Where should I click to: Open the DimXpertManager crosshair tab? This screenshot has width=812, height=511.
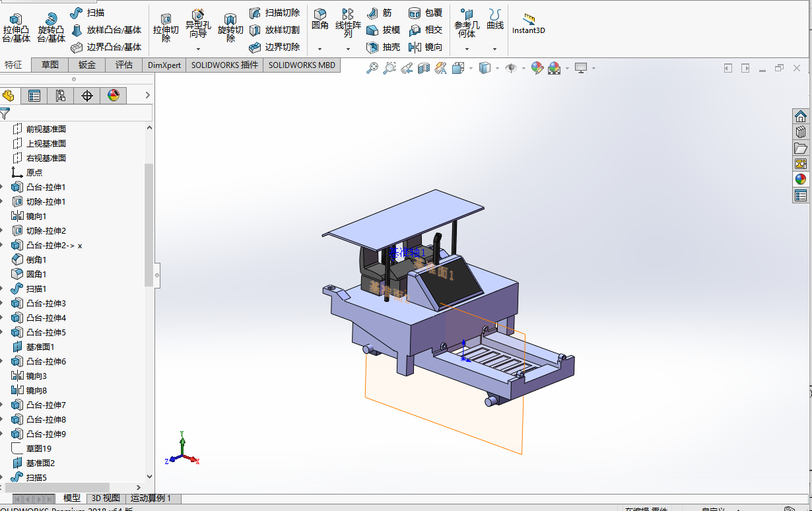pyautogui.click(x=87, y=96)
